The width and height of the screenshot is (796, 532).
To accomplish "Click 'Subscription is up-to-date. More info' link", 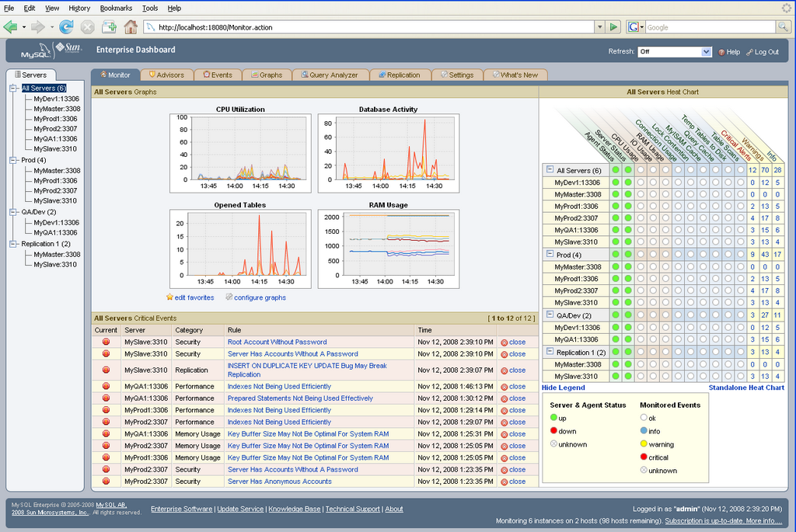I will [x=724, y=521].
